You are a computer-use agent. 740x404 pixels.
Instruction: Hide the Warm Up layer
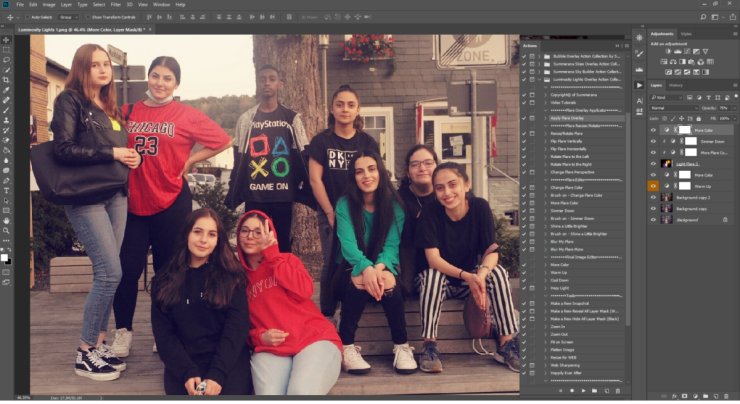coord(653,186)
